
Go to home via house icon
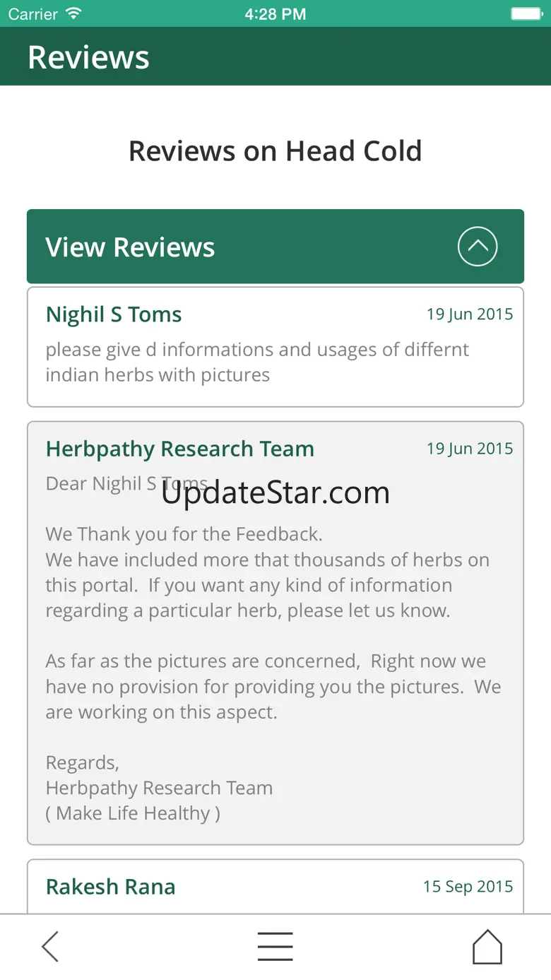click(x=487, y=946)
